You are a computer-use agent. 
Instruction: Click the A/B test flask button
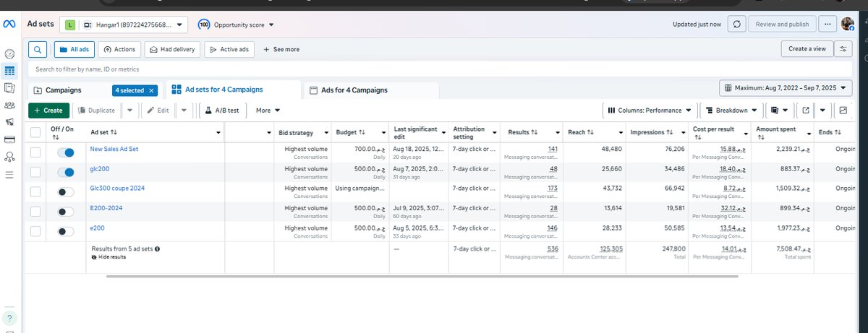(x=223, y=111)
